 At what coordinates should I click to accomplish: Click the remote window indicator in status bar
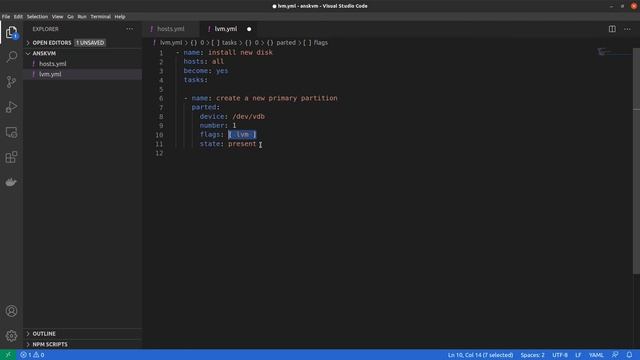pyautogui.click(x=8, y=355)
